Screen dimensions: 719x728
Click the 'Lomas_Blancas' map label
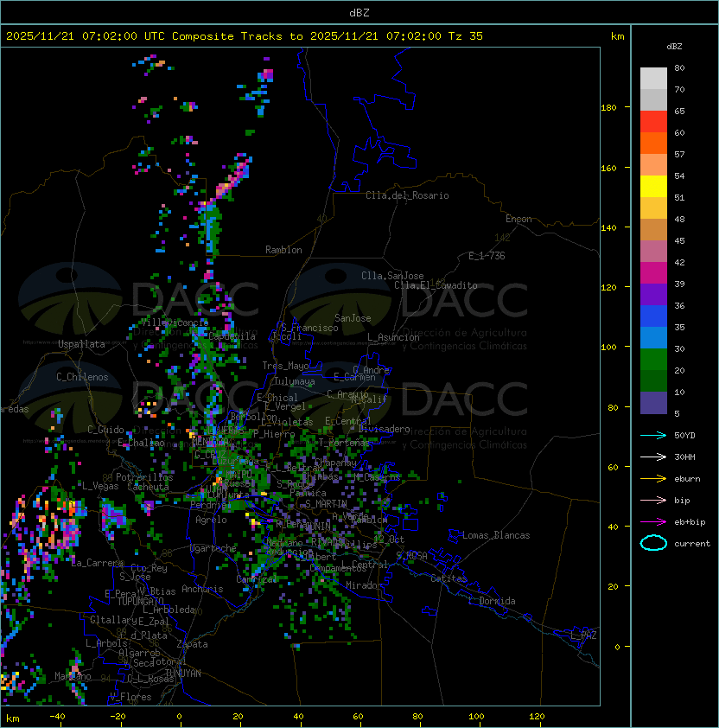(496, 536)
